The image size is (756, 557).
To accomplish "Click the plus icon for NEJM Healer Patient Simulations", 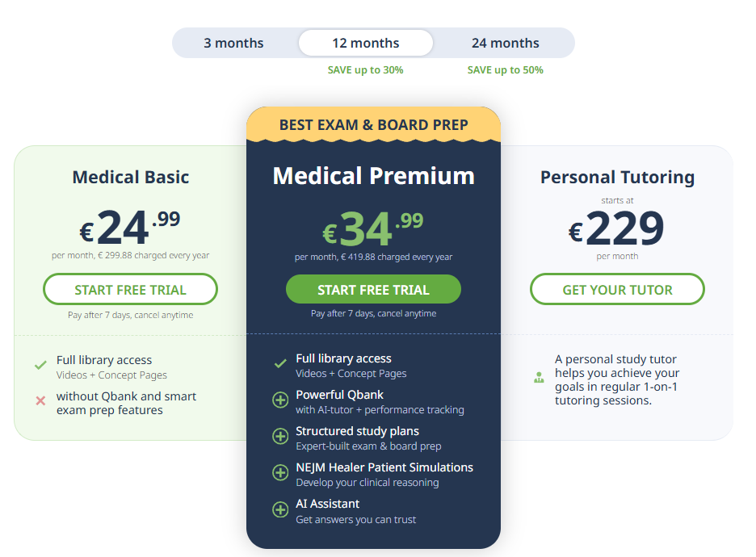I will pos(279,472).
